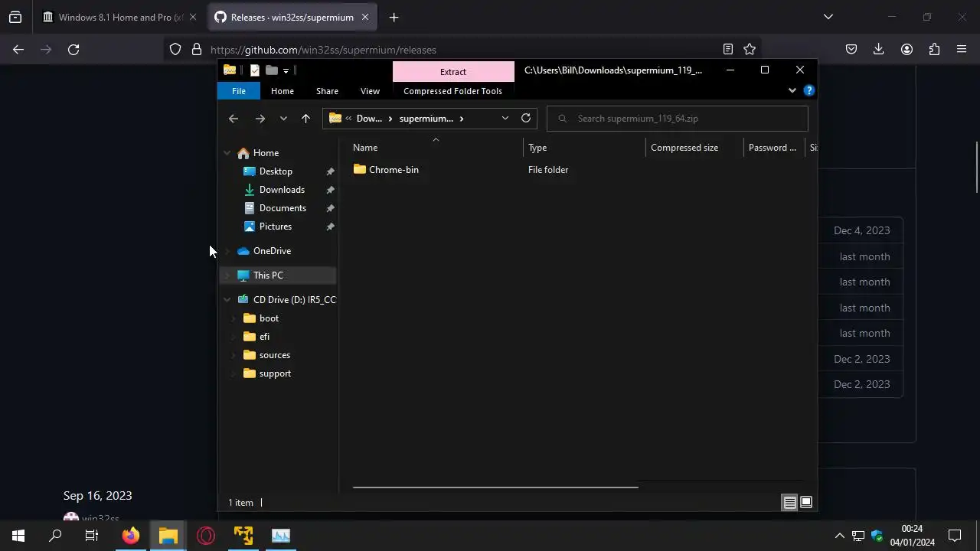
Task: List all Firefox tabs
Action: (x=828, y=17)
